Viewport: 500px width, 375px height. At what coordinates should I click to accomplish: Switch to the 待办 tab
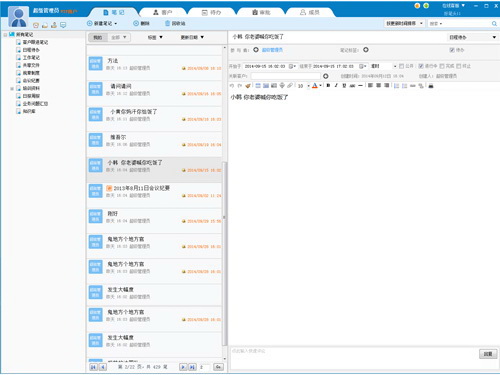tap(211, 12)
